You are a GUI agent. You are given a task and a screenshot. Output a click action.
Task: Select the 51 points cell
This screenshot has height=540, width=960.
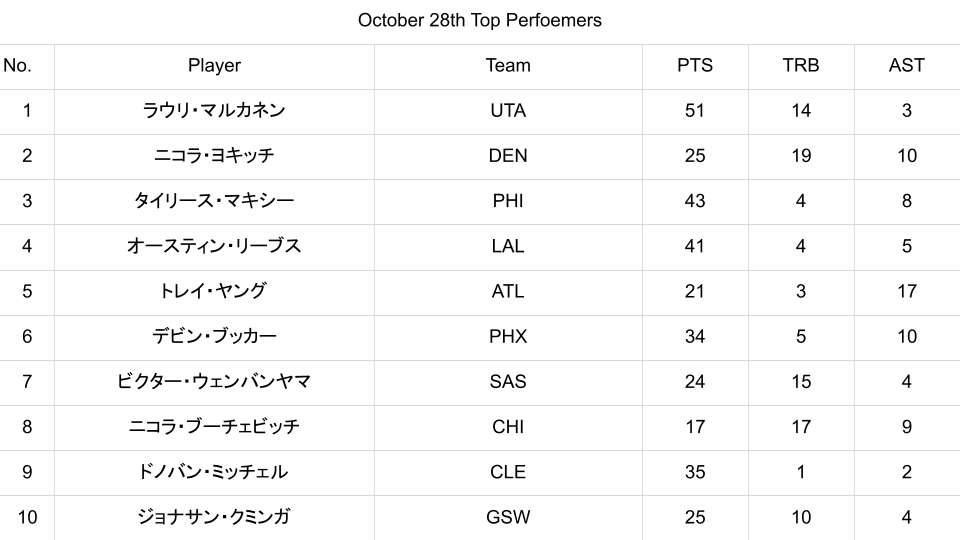pyautogui.click(x=695, y=111)
